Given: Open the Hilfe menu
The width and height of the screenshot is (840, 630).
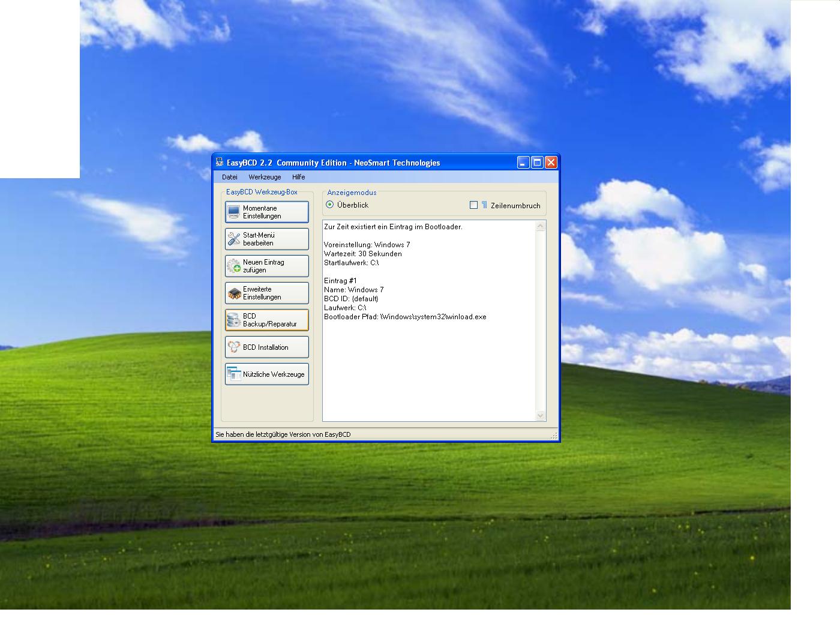Looking at the screenshot, I should pyautogui.click(x=299, y=177).
